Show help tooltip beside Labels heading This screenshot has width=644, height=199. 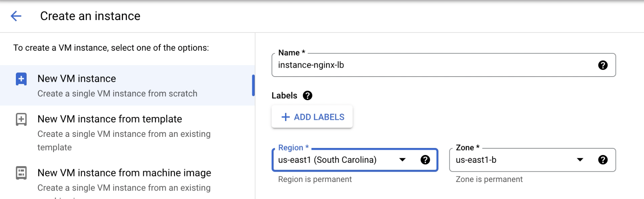(x=307, y=95)
